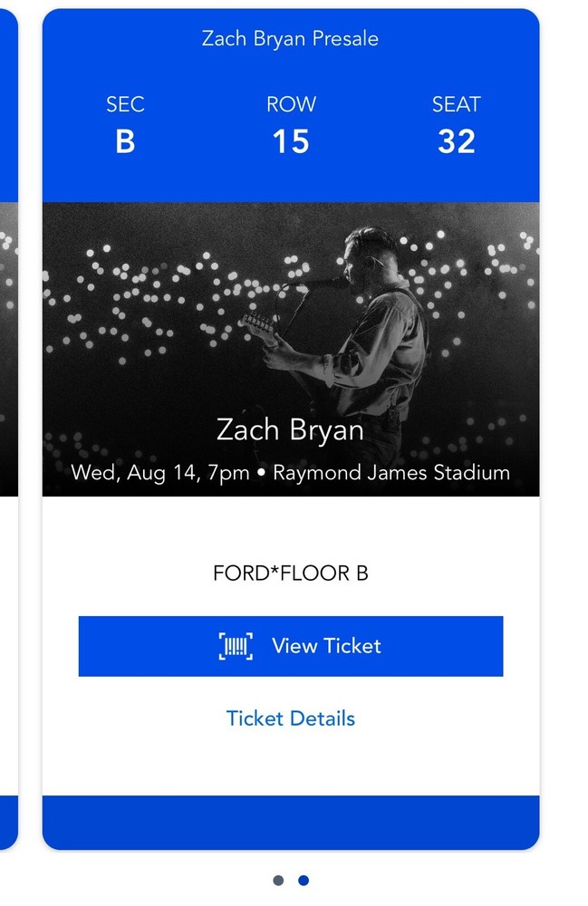Click the blue footer bar of the ticket
This screenshot has width=588, height=906.
[x=291, y=820]
